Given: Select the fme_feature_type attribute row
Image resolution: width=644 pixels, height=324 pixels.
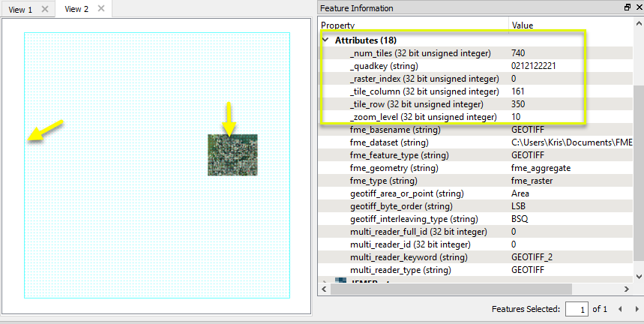Looking at the screenshot, I should 476,155.
